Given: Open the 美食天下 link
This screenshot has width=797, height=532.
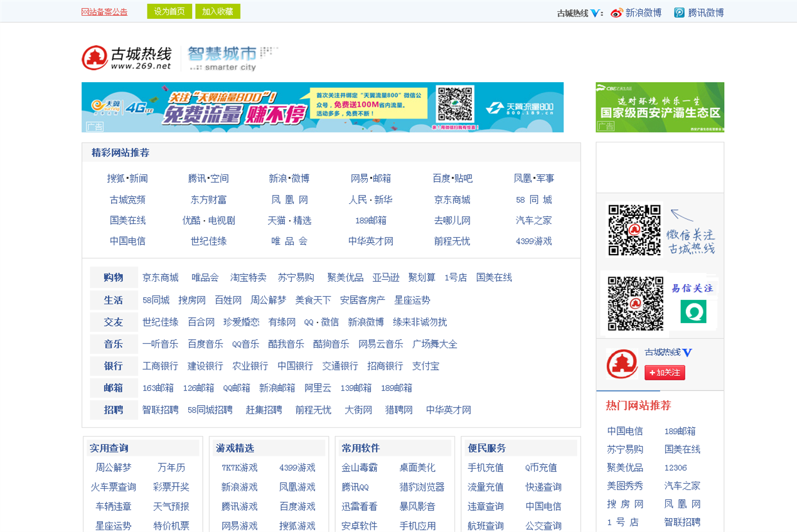Looking at the screenshot, I should point(313,301).
